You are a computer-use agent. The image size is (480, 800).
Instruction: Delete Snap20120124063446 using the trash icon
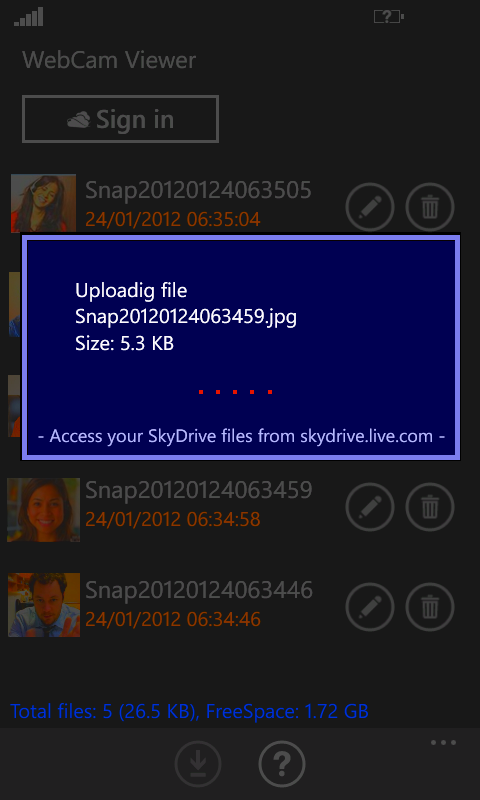pyautogui.click(x=430, y=607)
